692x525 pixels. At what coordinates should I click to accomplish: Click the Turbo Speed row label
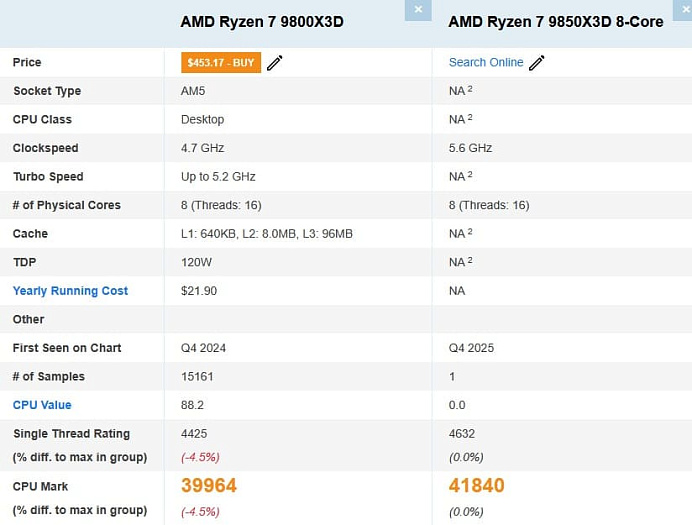pyautogui.click(x=48, y=176)
